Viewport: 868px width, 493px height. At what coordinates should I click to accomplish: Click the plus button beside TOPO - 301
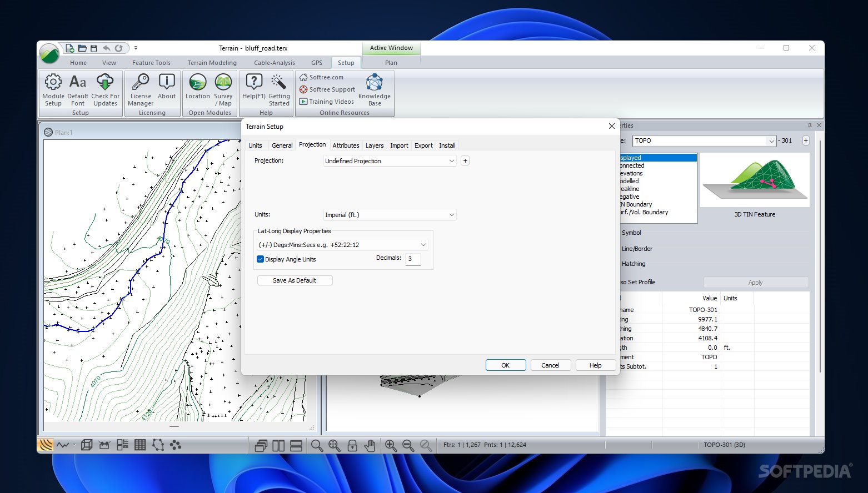click(806, 140)
